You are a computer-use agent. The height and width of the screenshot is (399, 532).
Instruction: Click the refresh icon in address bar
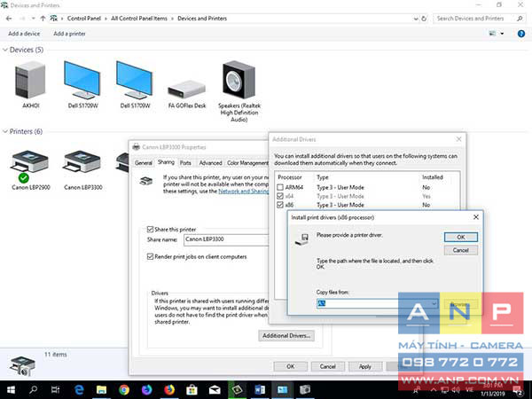pos(424,19)
